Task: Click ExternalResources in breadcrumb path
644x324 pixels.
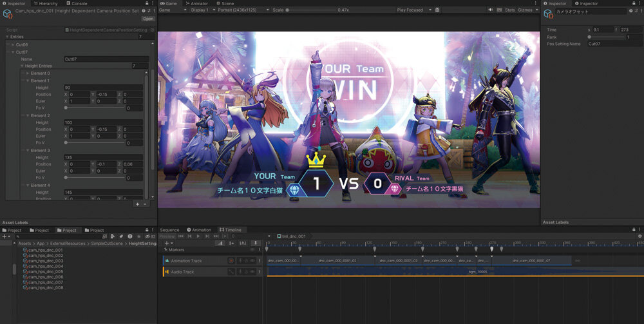Action: pos(68,243)
